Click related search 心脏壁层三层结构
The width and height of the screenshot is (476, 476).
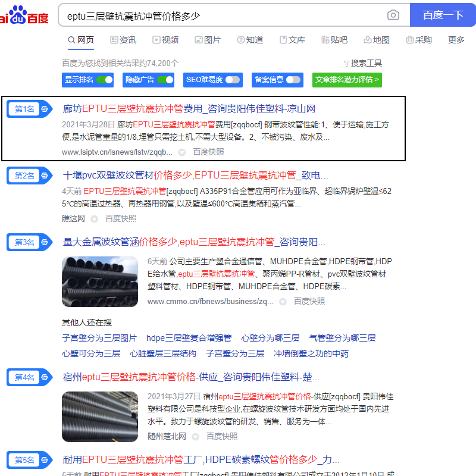[163, 353]
